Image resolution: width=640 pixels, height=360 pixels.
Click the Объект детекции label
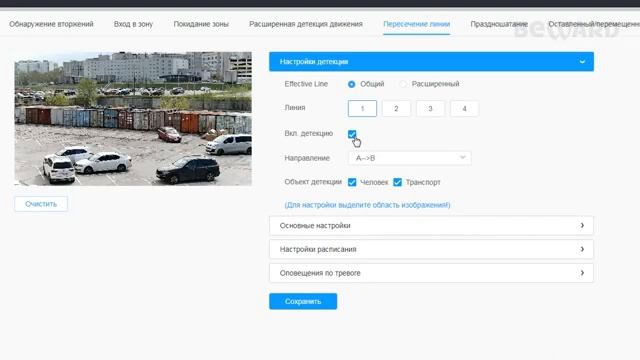[x=313, y=182]
